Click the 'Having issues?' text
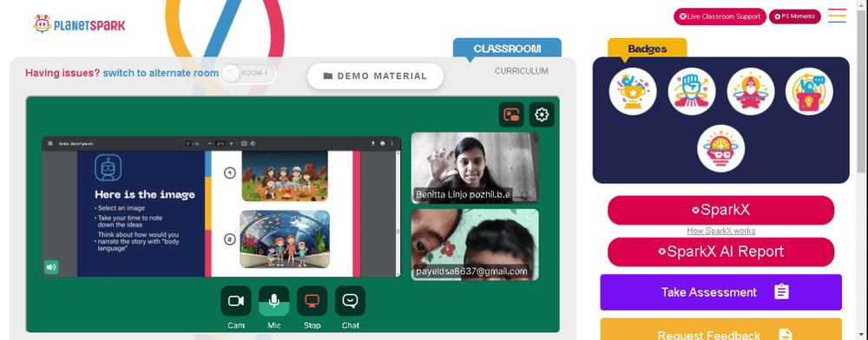 (63, 73)
